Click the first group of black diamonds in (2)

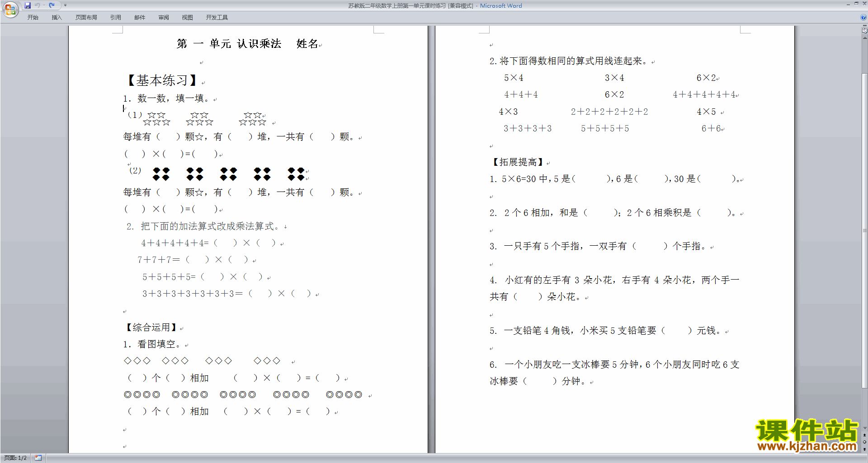(x=161, y=174)
